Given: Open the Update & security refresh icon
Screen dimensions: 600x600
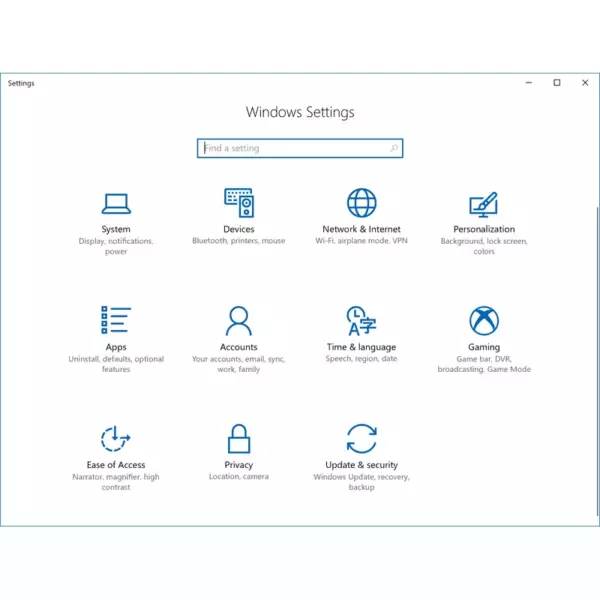Looking at the screenshot, I should click(362, 439).
